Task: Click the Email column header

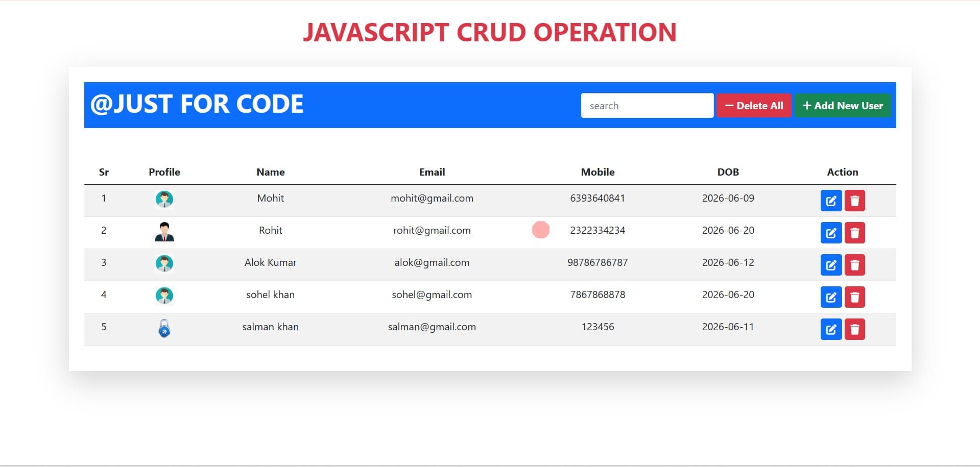Action: [x=432, y=172]
